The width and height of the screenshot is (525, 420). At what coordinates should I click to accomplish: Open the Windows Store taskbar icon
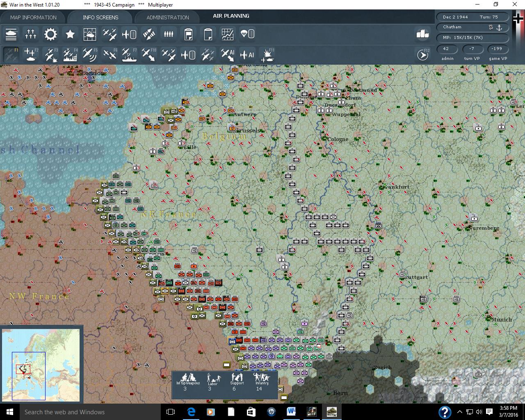click(251, 412)
